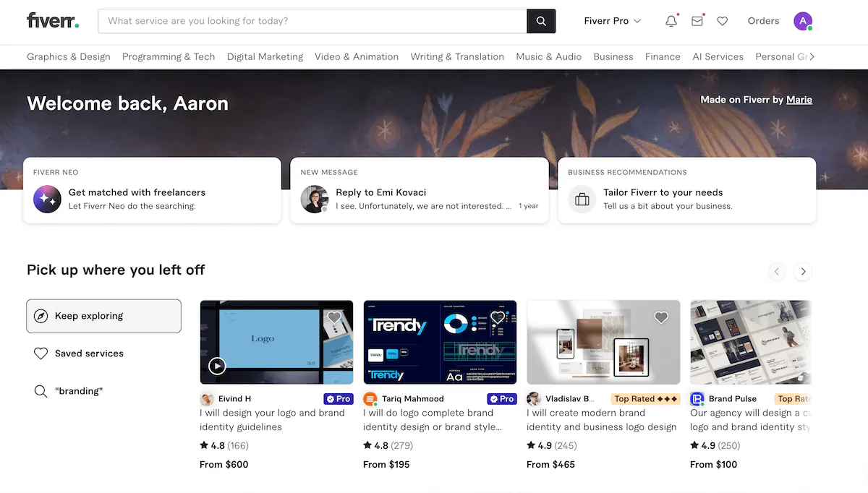Open Video & Animation category
The width and height of the screenshot is (868, 493).
coord(357,56)
